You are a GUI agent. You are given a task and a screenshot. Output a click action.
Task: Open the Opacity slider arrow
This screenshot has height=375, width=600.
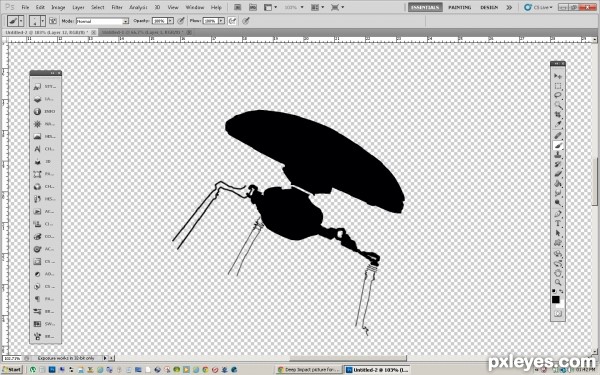point(170,21)
